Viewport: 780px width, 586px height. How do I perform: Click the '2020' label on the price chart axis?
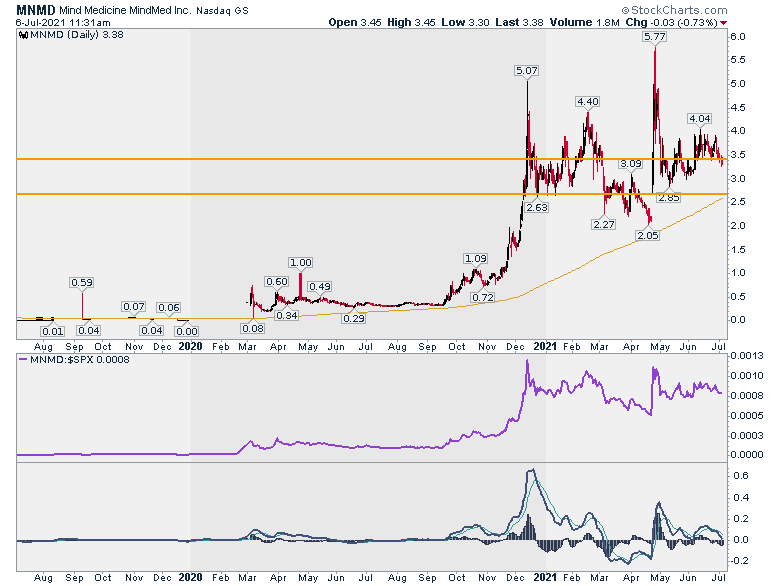190,346
